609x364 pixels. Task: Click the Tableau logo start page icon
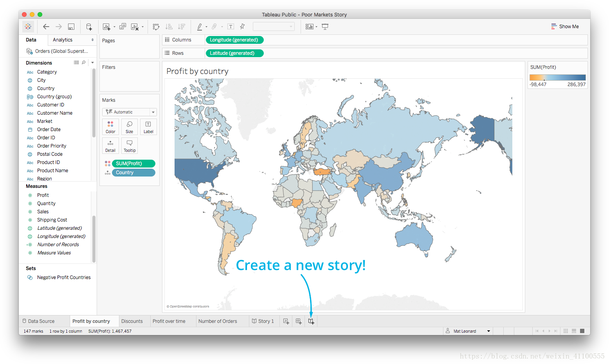click(28, 27)
